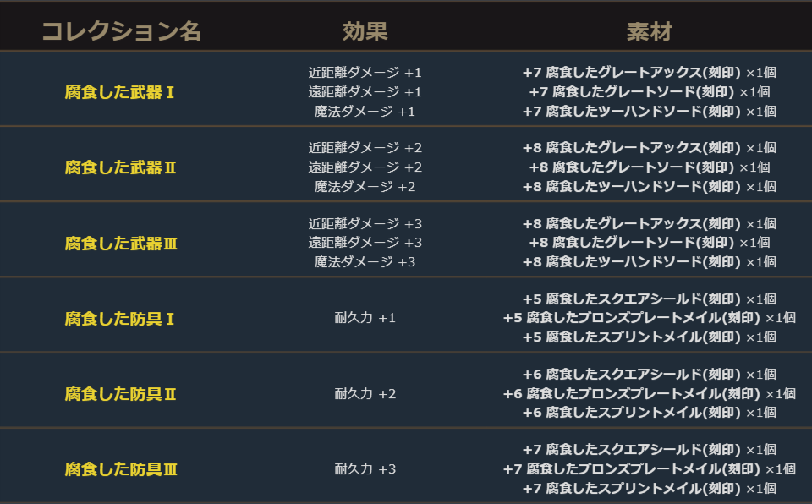Select the 耐久力 +2 effect text
The image size is (812, 504).
click(x=365, y=393)
